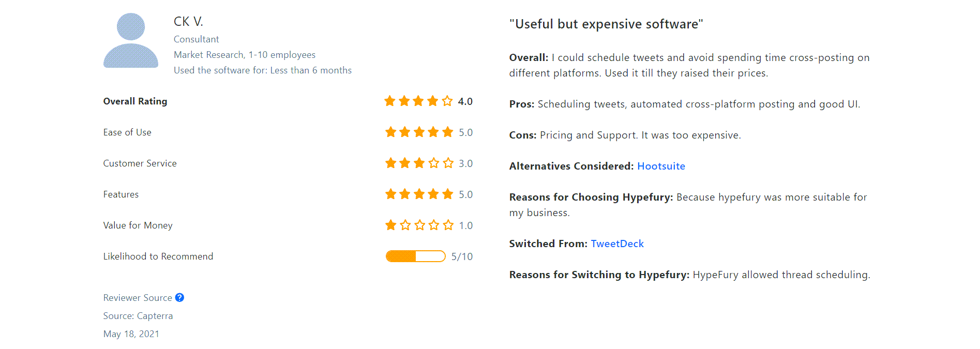Click the CK V. reviewer avatar image

[x=131, y=40]
